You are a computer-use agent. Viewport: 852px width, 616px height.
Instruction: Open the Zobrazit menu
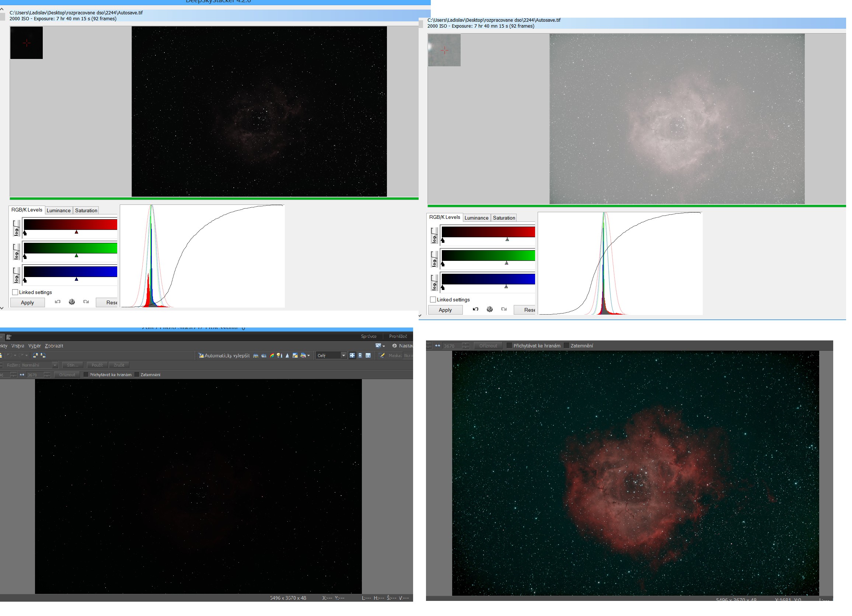click(x=54, y=346)
